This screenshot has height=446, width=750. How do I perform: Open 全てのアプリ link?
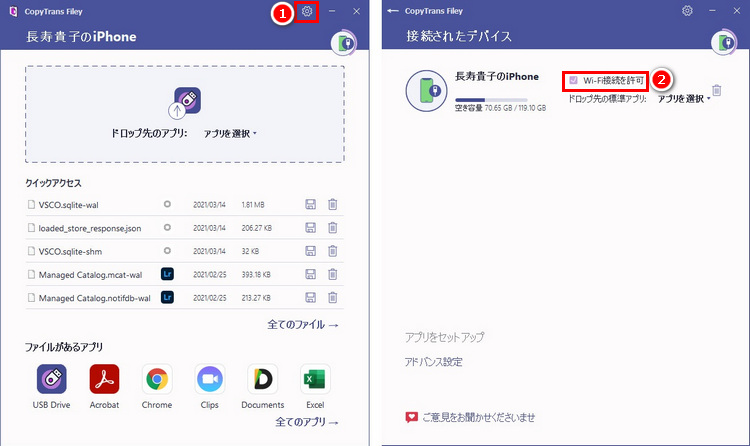(307, 422)
